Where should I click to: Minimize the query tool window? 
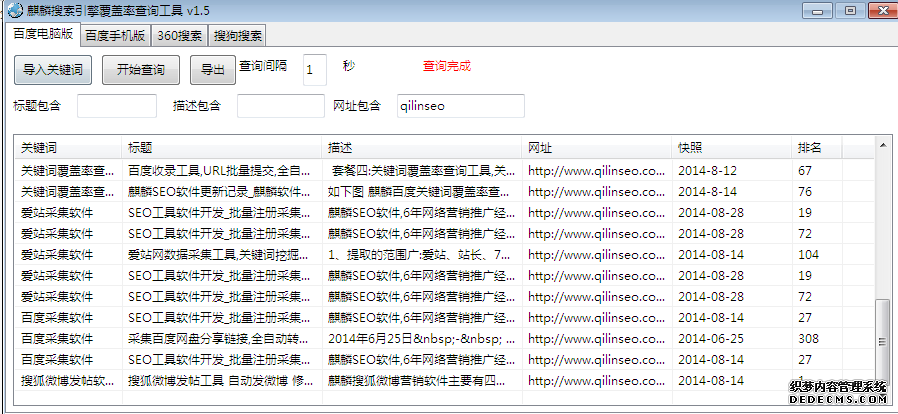(x=819, y=10)
